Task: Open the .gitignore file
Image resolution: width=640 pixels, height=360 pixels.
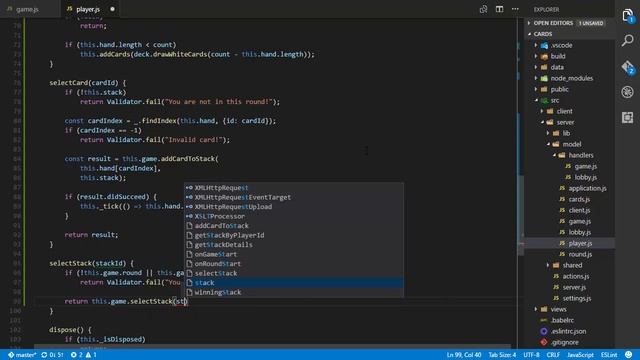Action: [564, 342]
